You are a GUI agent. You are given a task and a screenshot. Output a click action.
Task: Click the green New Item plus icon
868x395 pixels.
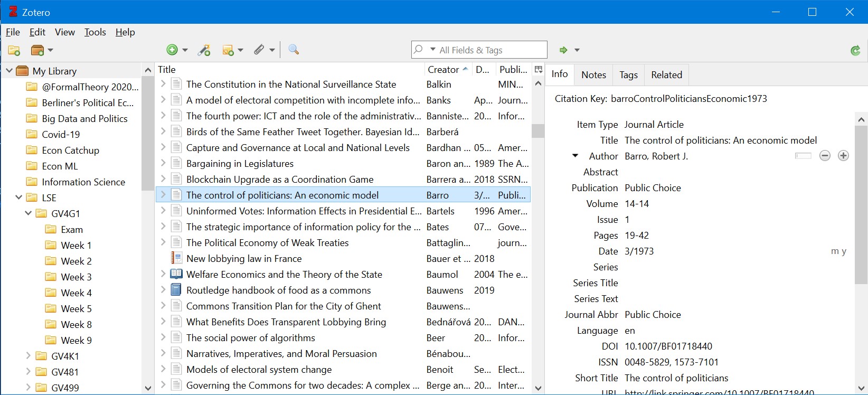pyautogui.click(x=172, y=50)
